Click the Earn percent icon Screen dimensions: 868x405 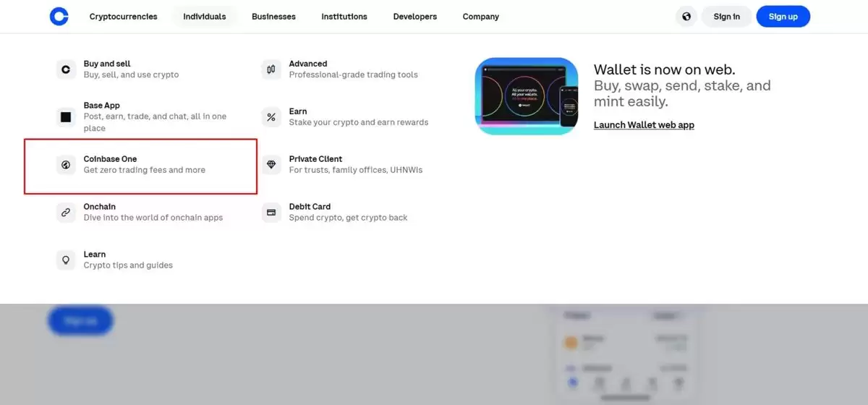pyautogui.click(x=271, y=117)
